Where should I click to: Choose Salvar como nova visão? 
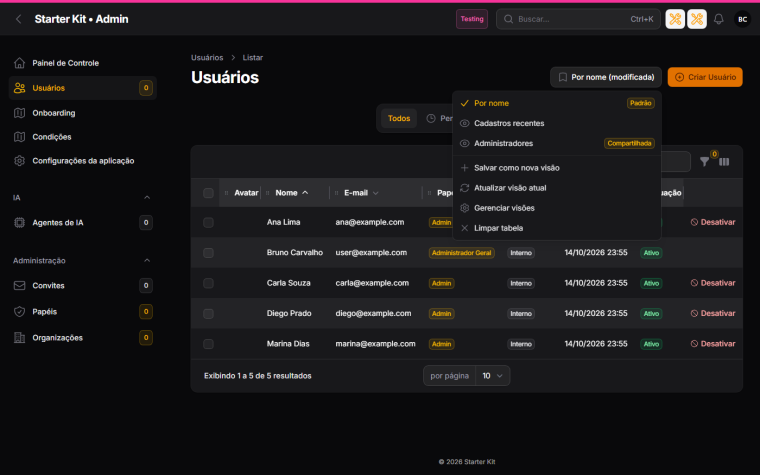(557, 168)
